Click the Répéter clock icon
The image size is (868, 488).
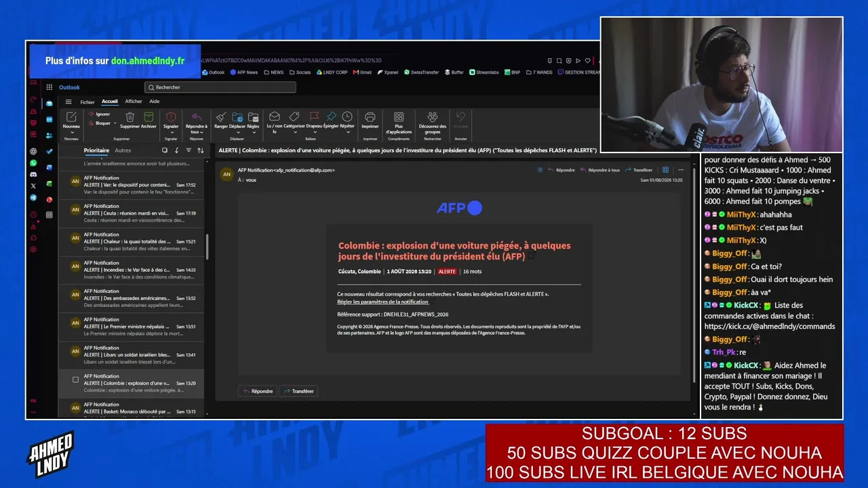click(347, 117)
